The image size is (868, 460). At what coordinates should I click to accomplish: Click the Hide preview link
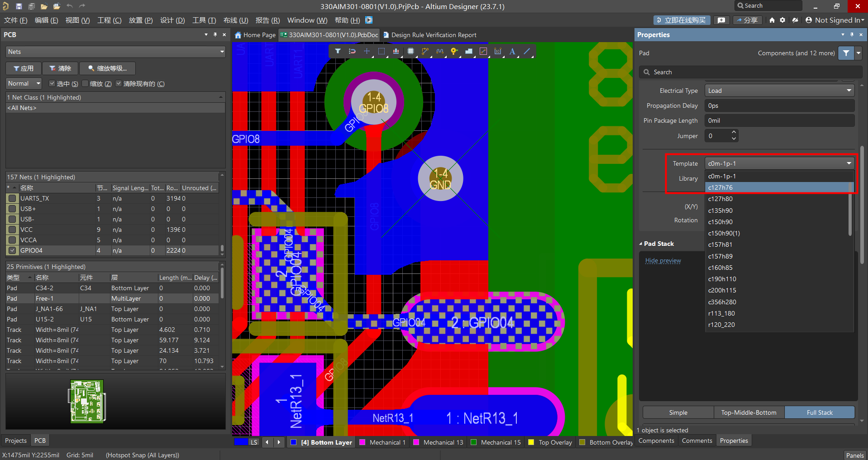663,261
